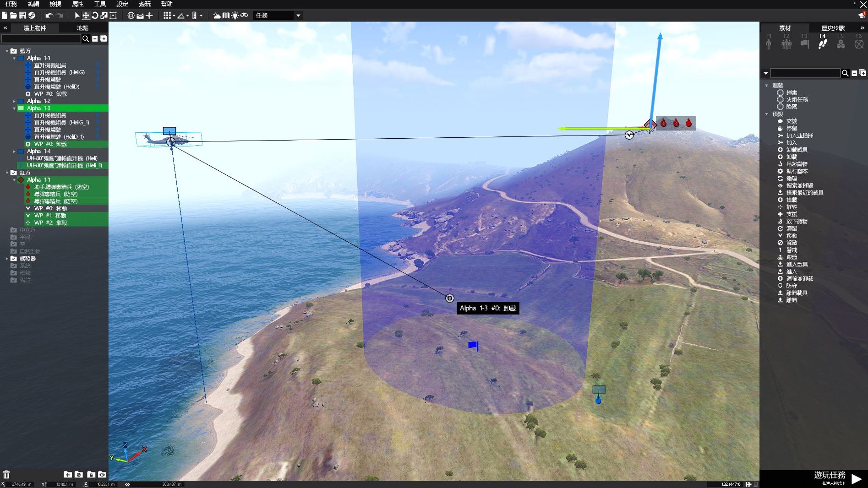Toggle widget world coordinate space
This screenshot has width=868, height=488.
[131, 15]
